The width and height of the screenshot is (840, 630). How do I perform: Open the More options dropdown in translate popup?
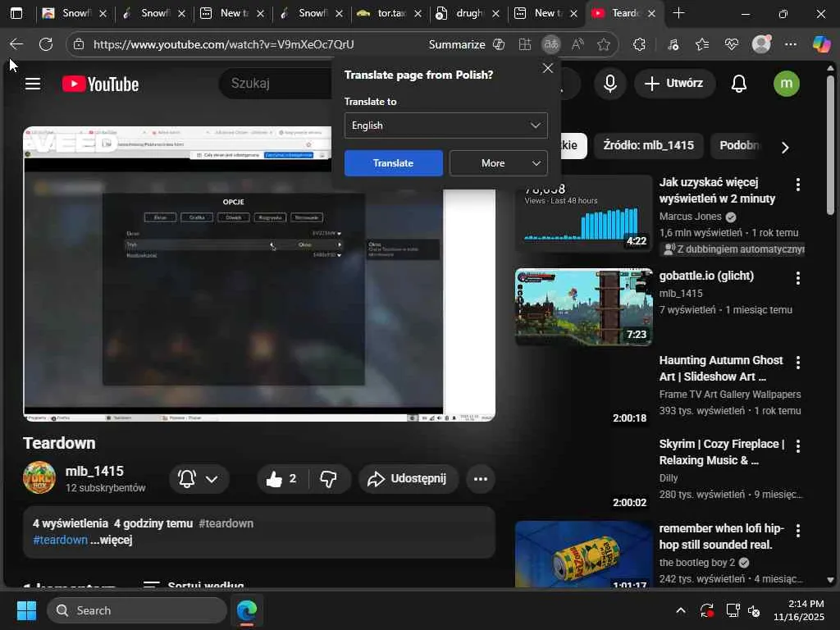point(498,163)
